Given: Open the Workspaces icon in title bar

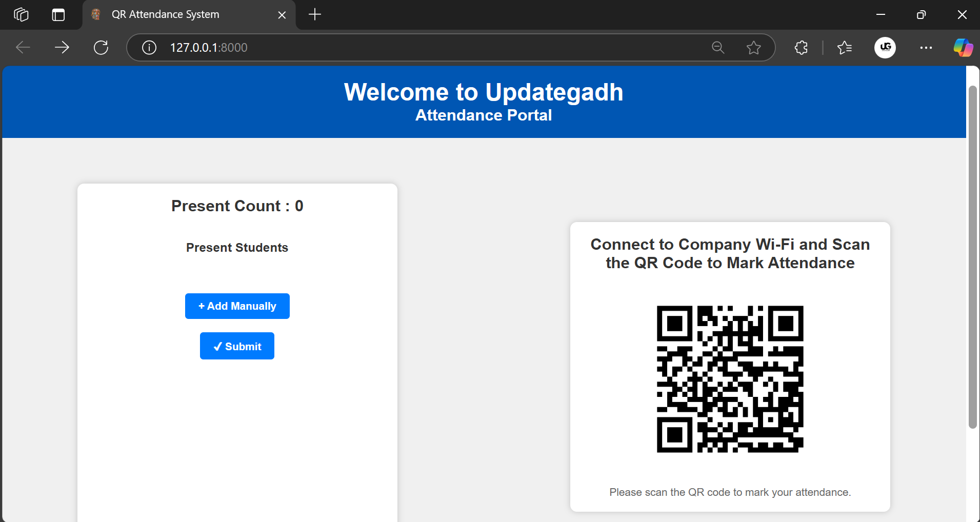Looking at the screenshot, I should [21, 15].
